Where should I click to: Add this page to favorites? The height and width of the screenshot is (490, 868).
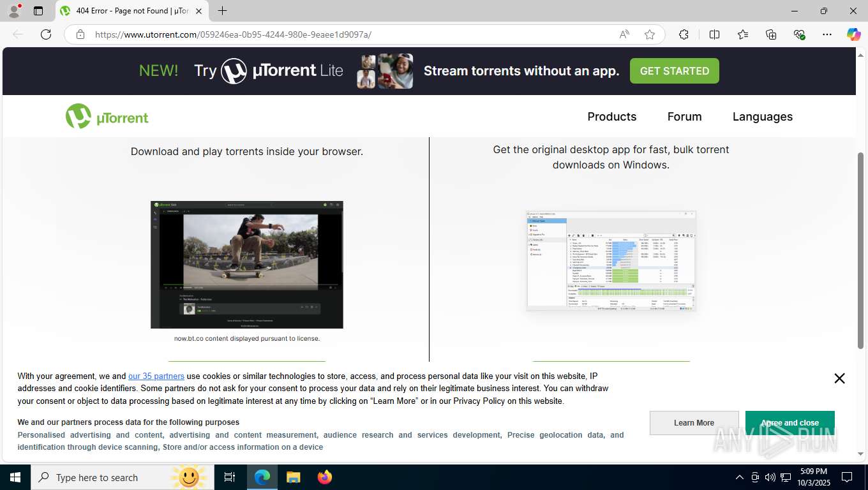tap(650, 34)
